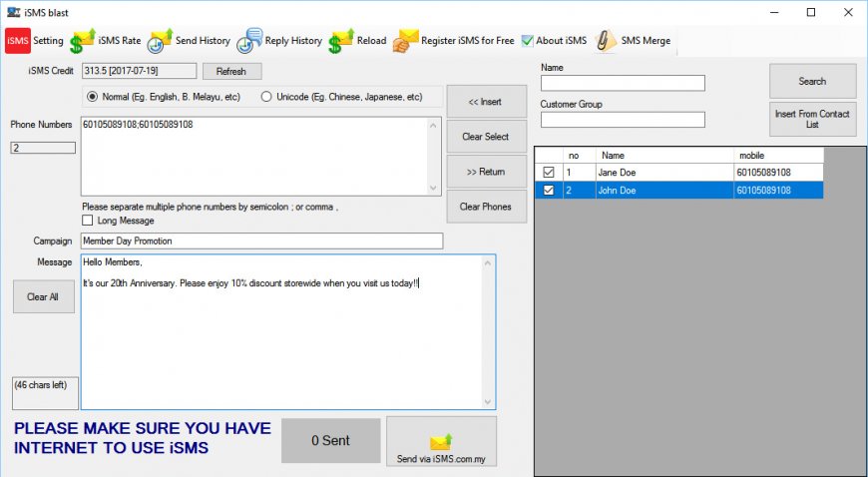868x477 pixels.
Task: Open the Reply History chat icon
Action: pos(249,41)
